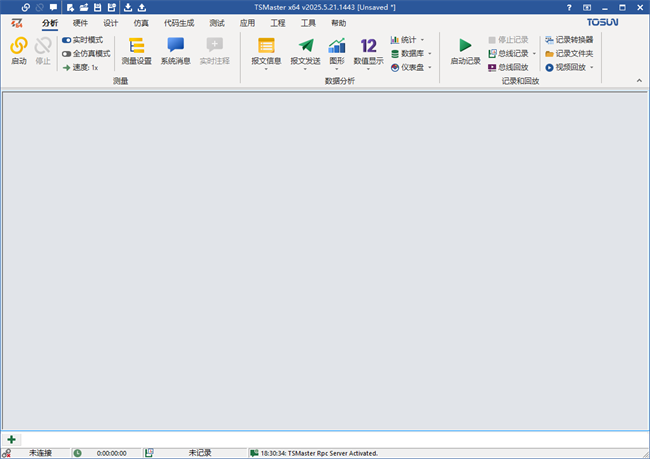Click the 记录转换器 (Log Converter) button
The width and height of the screenshot is (650, 459).
(x=568, y=40)
